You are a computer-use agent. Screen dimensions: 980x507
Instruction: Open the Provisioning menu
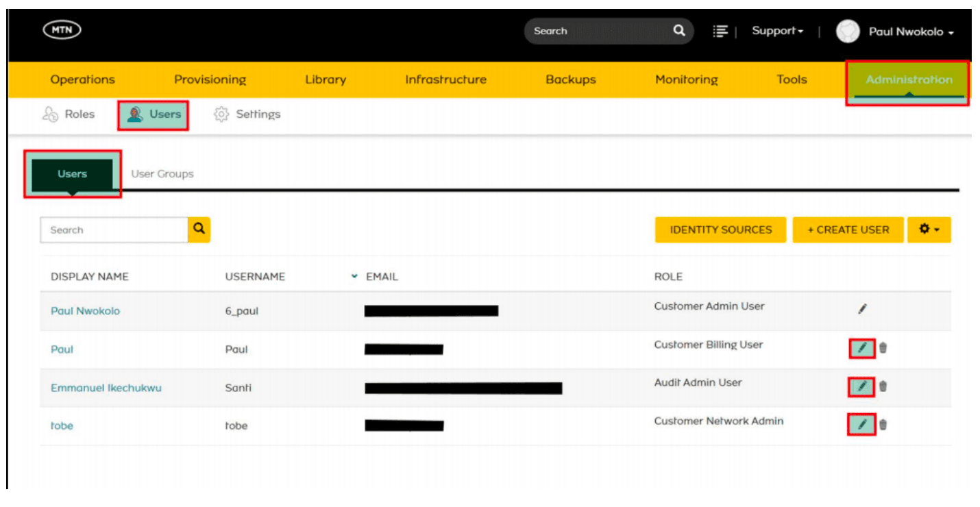coord(210,79)
